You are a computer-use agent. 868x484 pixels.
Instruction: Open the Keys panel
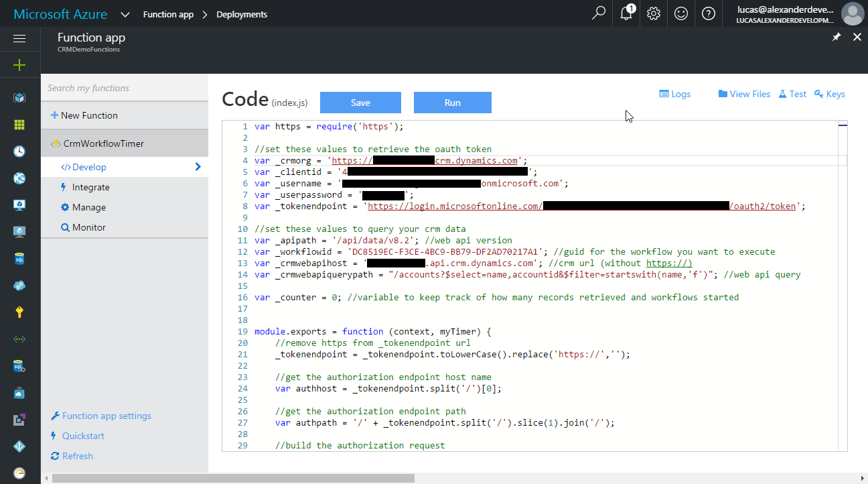coord(830,95)
